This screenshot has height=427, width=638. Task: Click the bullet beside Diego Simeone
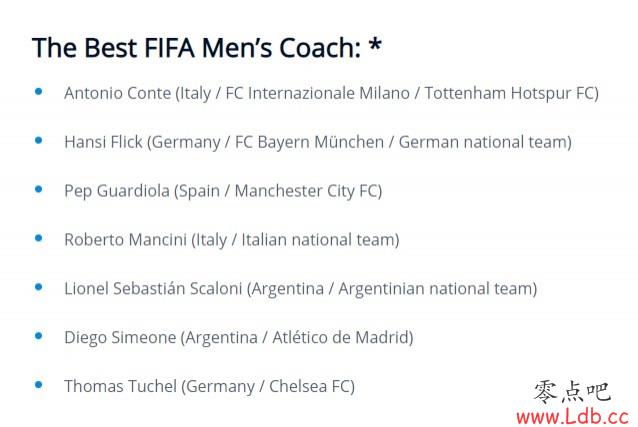coord(39,336)
